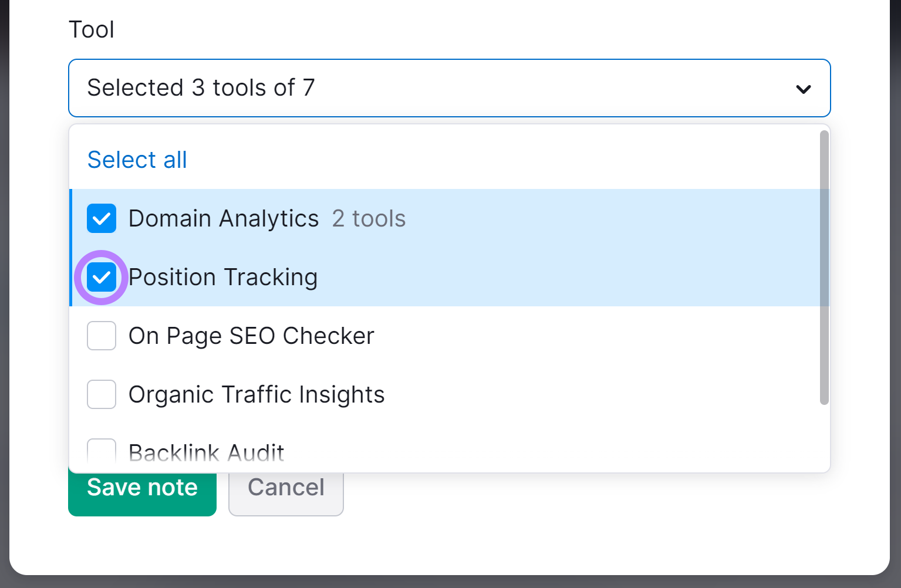This screenshot has height=588, width=901.
Task: Click Select all to choose every tool
Action: point(137,159)
